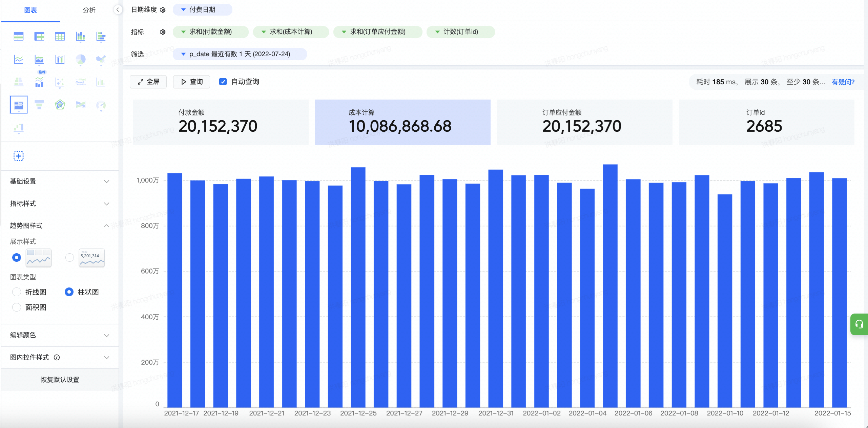Image resolution: width=868 pixels, height=428 pixels.
Task: Pick the gauge dashboard chart icon
Action: tap(101, 106)
